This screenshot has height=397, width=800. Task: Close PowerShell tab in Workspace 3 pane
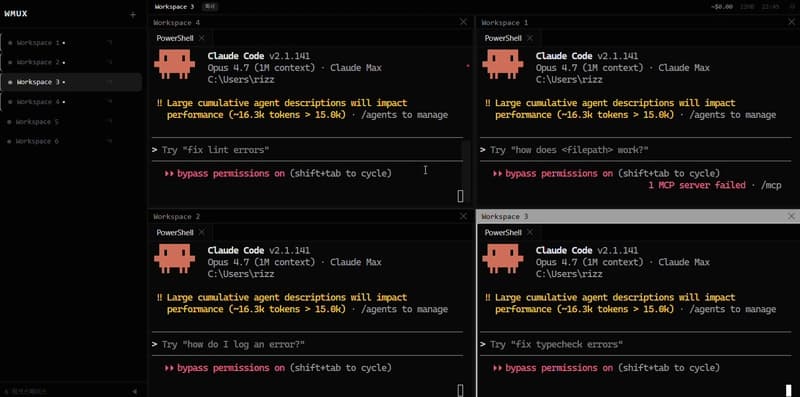tap(530, 233)
